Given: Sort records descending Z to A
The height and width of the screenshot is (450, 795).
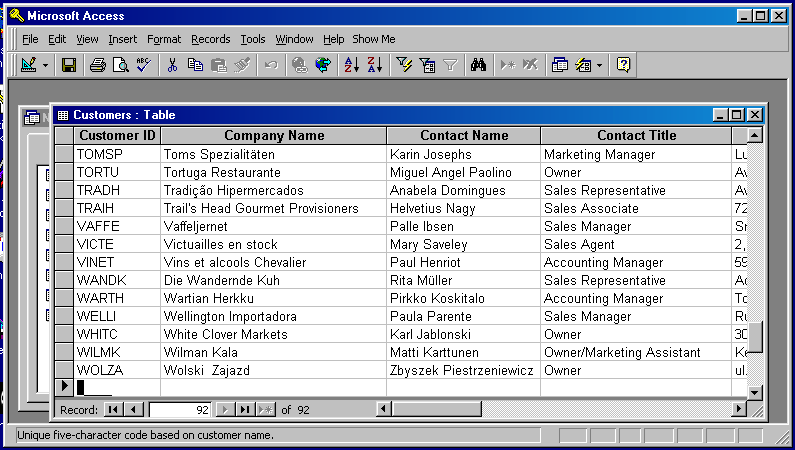Looking at the screenshot, I should pyautogui.click(x=374, y=65).
